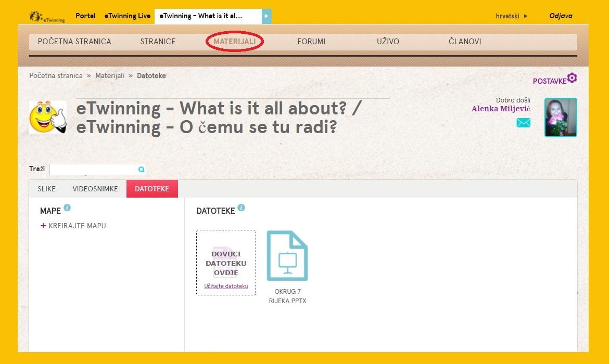Open the OKRUG 7 RIJEKA presentation file icon
Viewport: 609px width, 364px height.
(287, 256)
